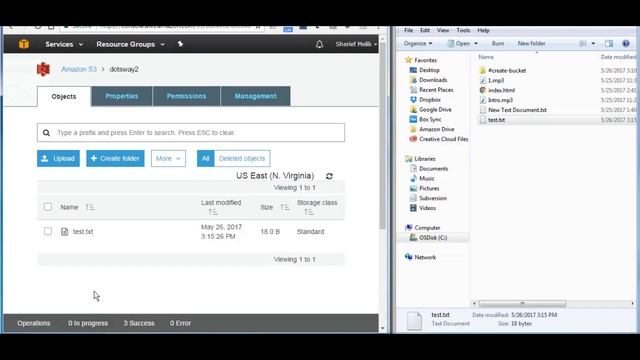Click the refresh icon beside US East

coord(329,176)
